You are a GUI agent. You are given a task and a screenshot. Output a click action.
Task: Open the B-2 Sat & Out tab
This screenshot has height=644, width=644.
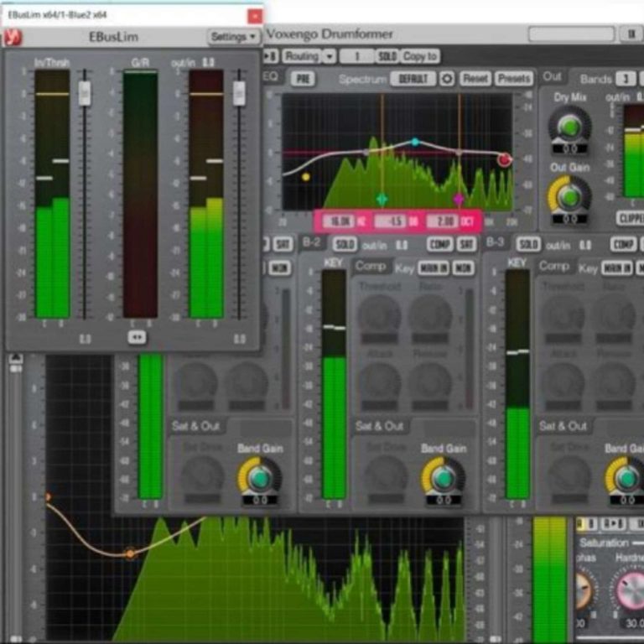pos(380,426)
